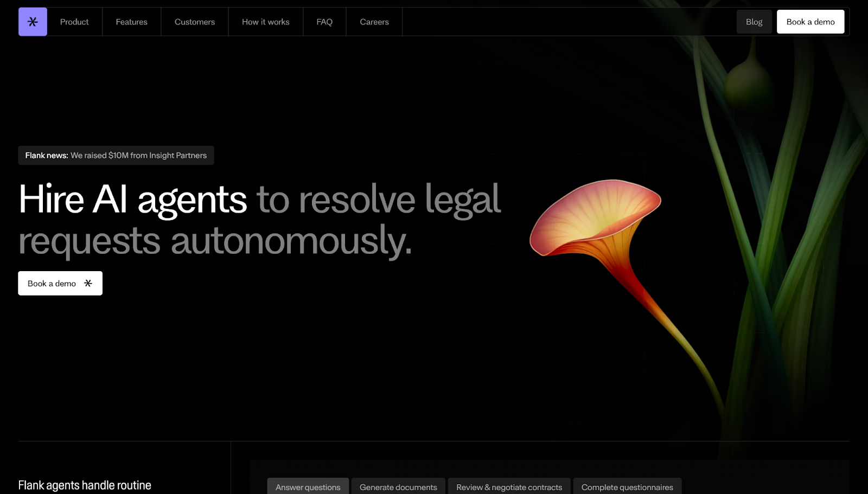Switch to the Generate documents tab
Screen dimensions: 868x494
coord(398,486)
